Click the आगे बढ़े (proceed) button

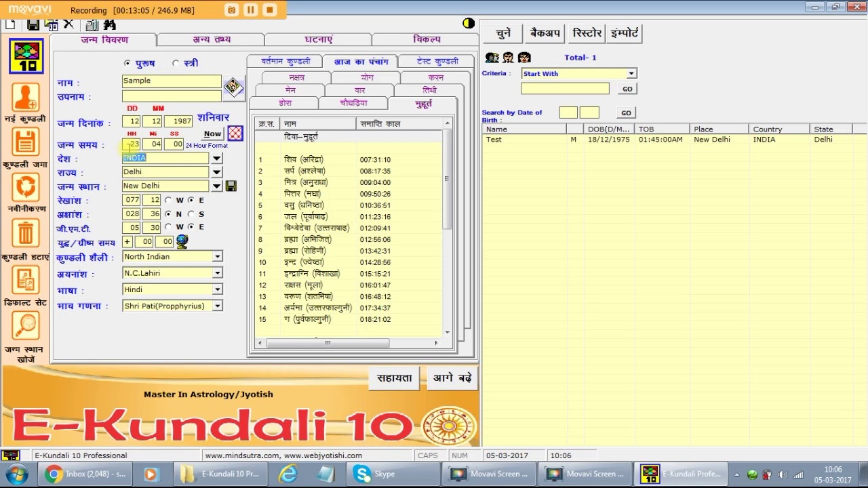tap(452, 379)
